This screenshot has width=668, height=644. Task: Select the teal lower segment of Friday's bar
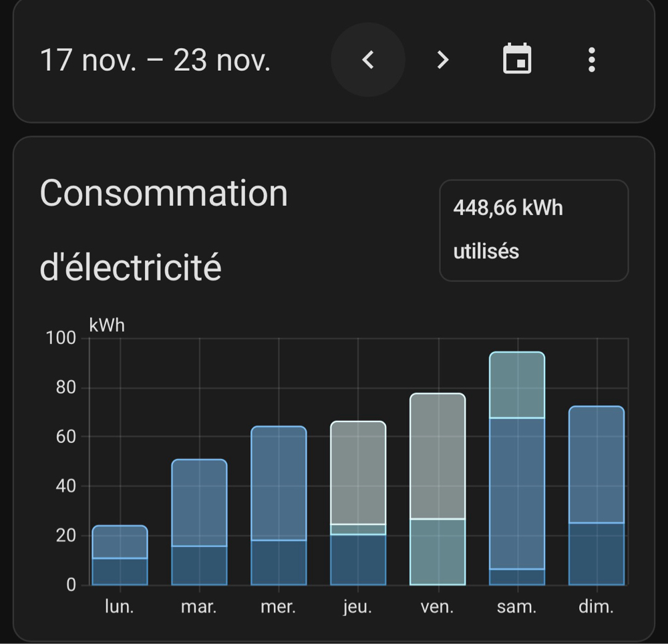pyautogui.click(x=438, y=552)
